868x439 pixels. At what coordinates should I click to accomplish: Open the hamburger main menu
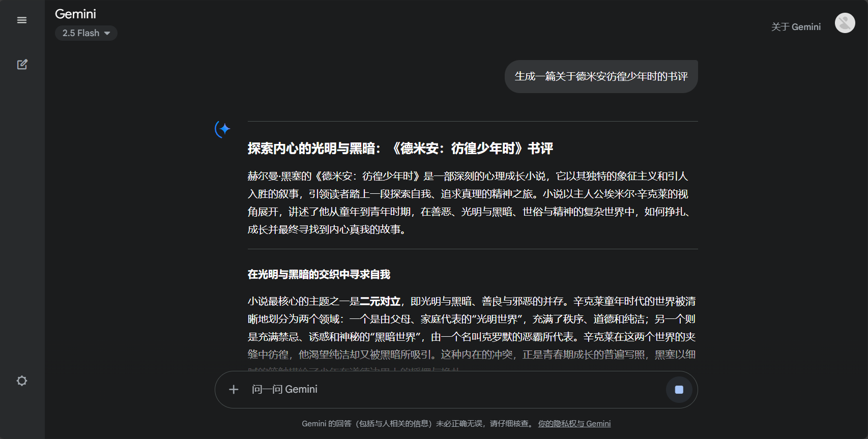click(x=22, y=20)
